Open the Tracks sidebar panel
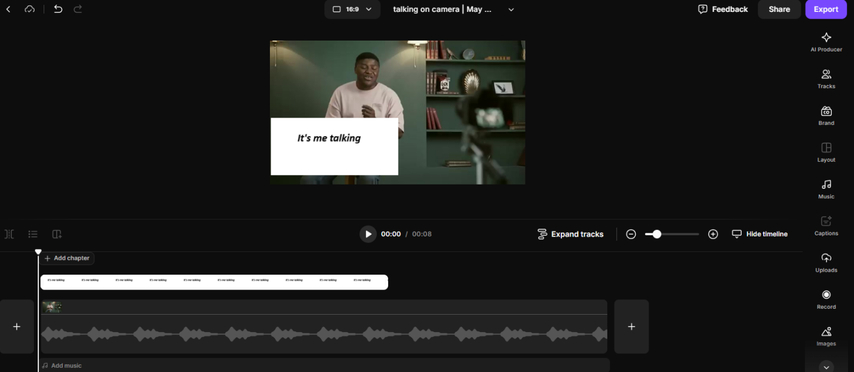Viewport: 854px width, 372px height. click(826, 79)
